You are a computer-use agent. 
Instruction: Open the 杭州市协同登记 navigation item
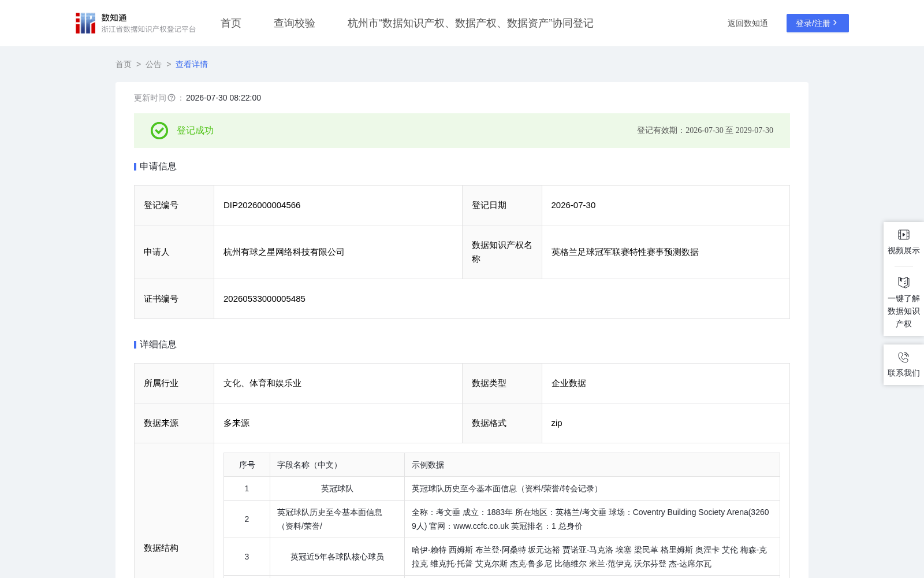(x=471, y=23)
